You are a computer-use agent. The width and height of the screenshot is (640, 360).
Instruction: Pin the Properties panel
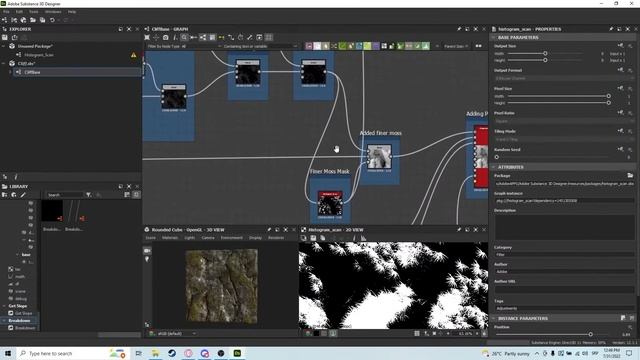coord(611,29)
